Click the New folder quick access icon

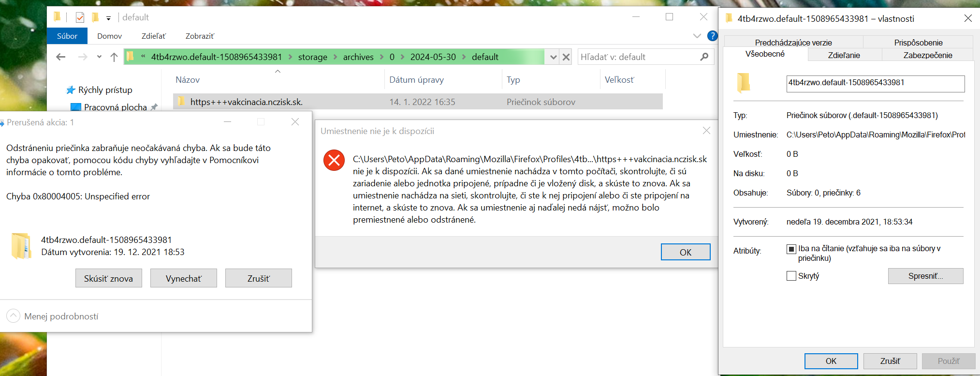(95, 17)
